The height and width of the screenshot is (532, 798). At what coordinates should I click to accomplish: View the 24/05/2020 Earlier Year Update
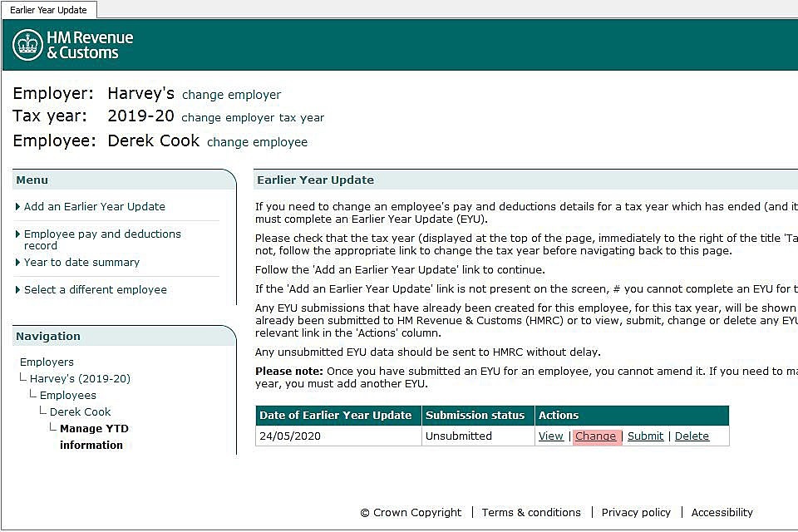(550, 436)
